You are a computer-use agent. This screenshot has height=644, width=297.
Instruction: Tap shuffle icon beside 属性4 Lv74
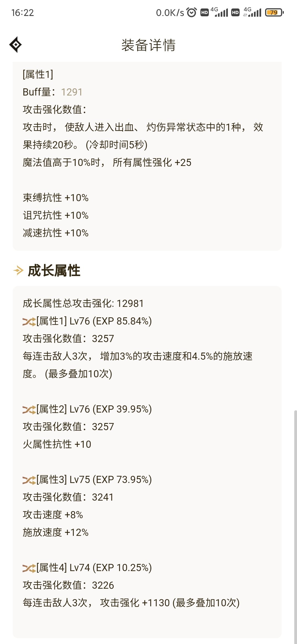click(29, 568)
